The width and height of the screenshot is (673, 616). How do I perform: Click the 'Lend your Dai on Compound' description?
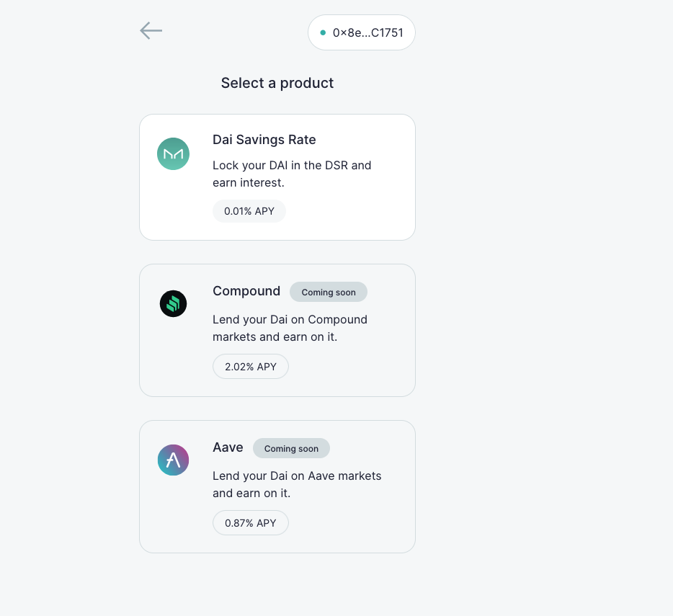290,329
